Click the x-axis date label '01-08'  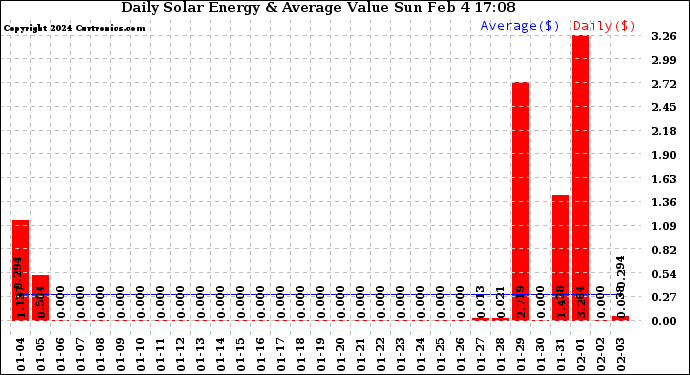[101, 355]
